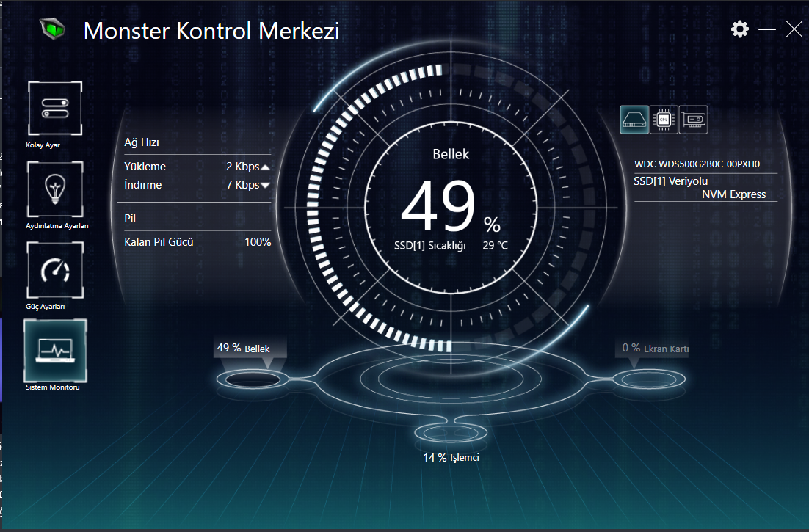Image resolution: width=809 pixels, height=532 pixels.
Task: Select the SSD drive info tab icon
Action: pyautogui.click(x=634, y=120)
